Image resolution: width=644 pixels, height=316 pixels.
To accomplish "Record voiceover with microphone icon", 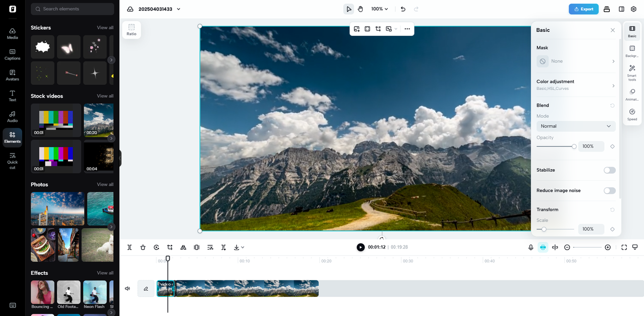I will click(531, 247).
